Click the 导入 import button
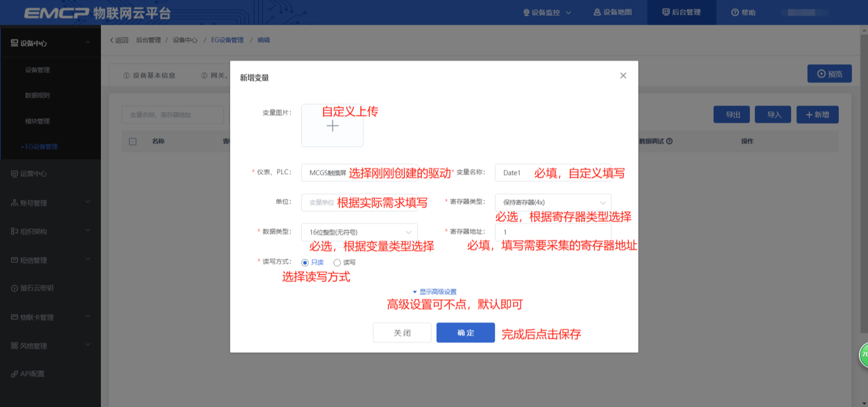The height and width of the screenshot is (407, 868). click(x=773, y=115)
